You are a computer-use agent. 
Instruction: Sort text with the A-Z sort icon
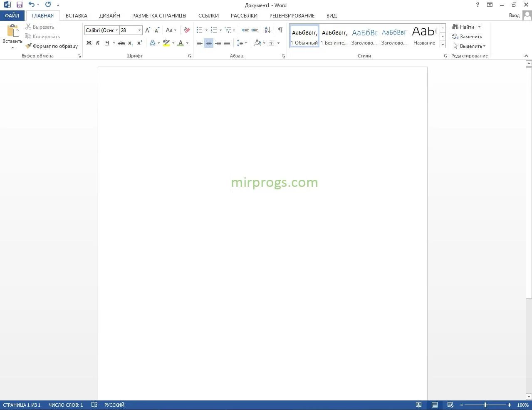[267, 30]
